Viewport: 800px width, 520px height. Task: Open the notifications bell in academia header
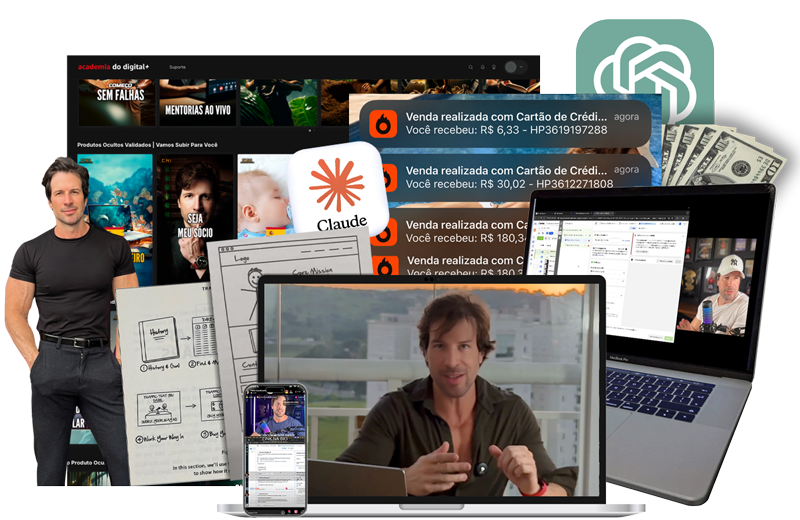(x=482, y=67)
